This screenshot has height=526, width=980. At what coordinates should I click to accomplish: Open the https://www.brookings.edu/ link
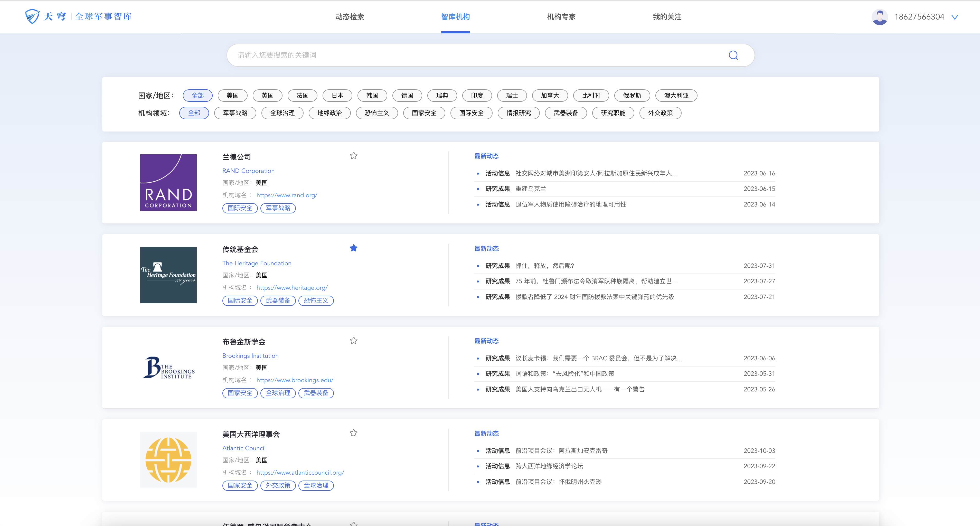295,380
